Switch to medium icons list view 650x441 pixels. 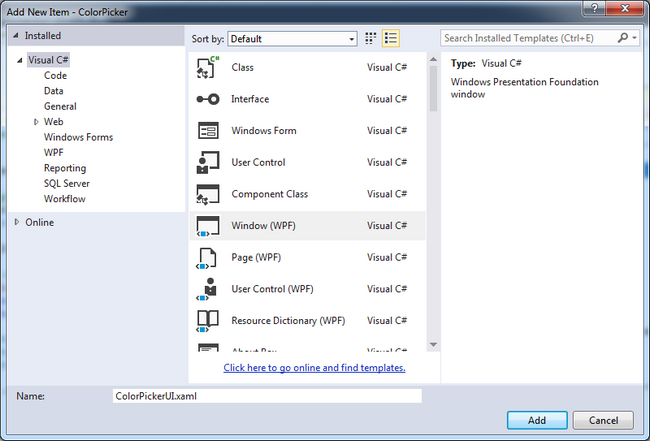click(390, 38)
